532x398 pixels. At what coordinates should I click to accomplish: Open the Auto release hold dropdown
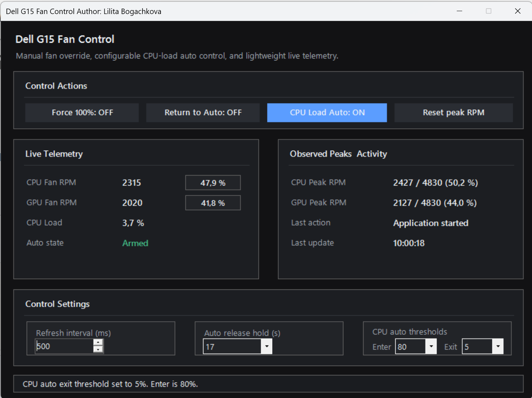[267, 347]
